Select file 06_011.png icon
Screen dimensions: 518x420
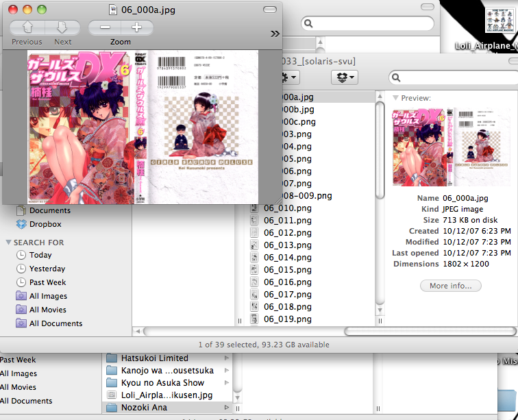click(254, 220)
